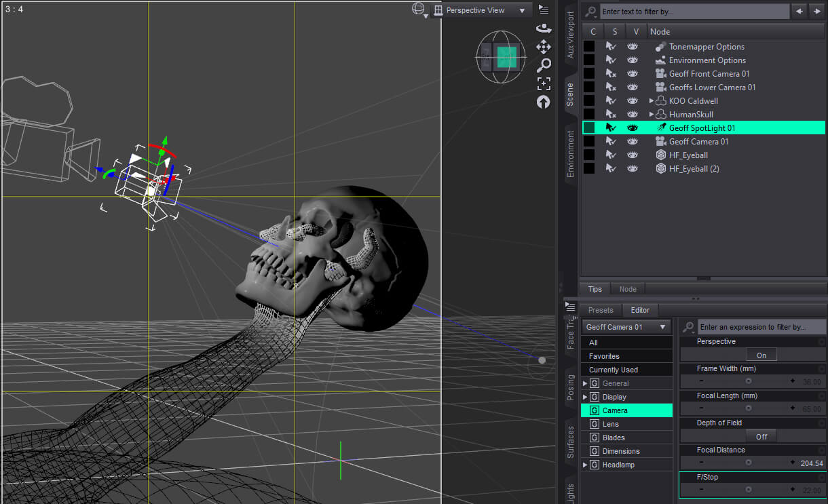Switch to the Environment side tab
Viewport: 828px width, 504px height.
tap(570, 155)
